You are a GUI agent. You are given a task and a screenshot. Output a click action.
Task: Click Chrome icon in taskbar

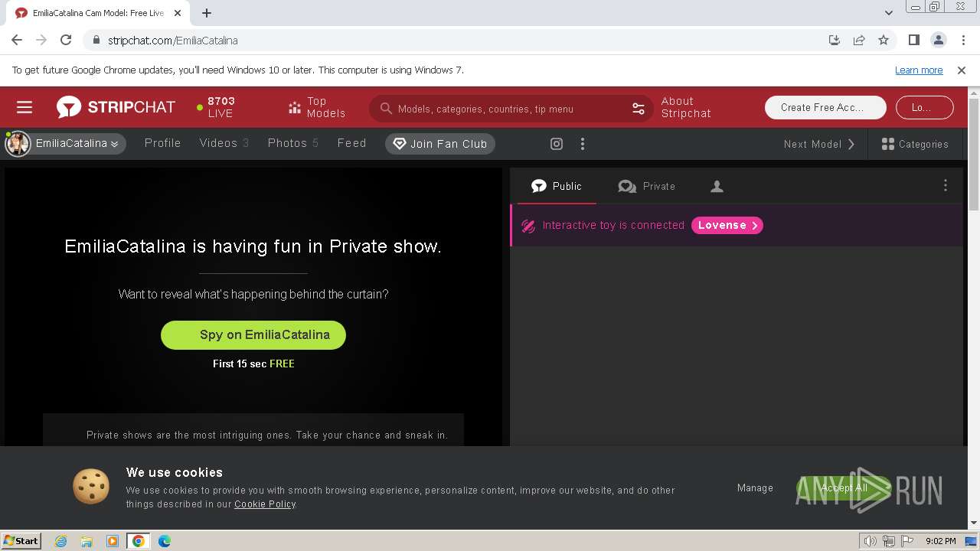138,541
